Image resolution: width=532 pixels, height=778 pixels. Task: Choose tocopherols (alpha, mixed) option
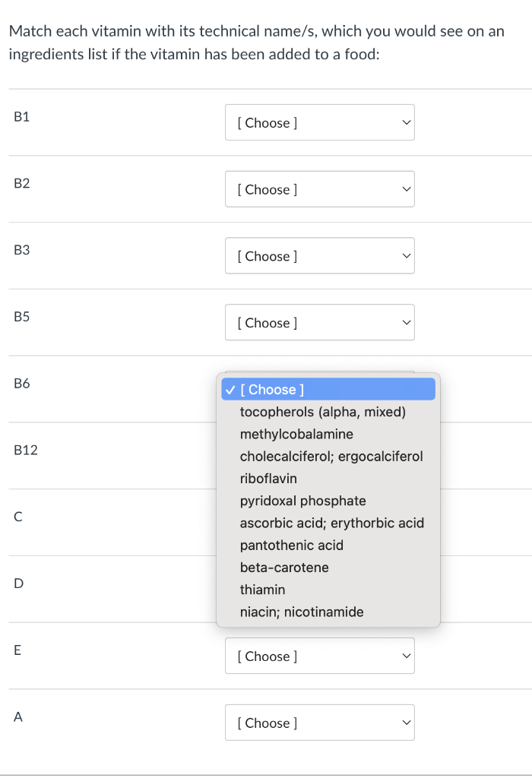pyautogui.click(x=323, y=412)
